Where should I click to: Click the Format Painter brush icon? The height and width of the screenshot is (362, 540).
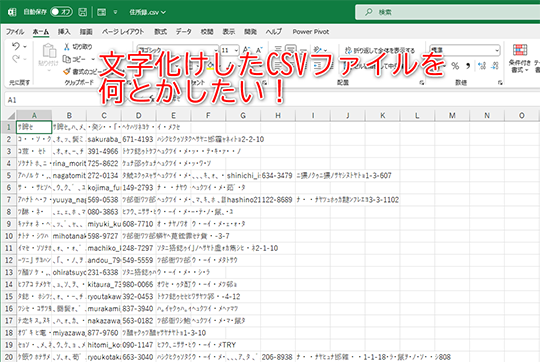66,72
